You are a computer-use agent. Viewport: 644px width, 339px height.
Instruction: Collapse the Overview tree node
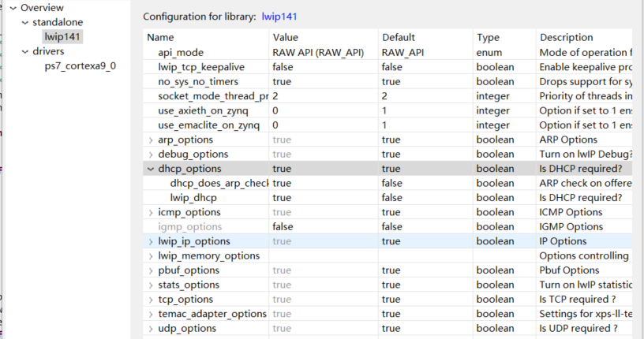[13, 7]
